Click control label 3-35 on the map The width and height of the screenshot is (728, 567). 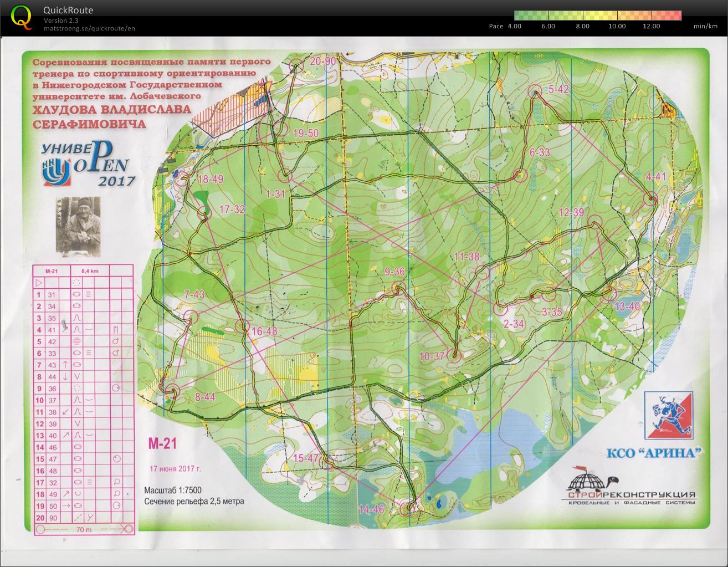pyautogui.click(x=552, y=312)
